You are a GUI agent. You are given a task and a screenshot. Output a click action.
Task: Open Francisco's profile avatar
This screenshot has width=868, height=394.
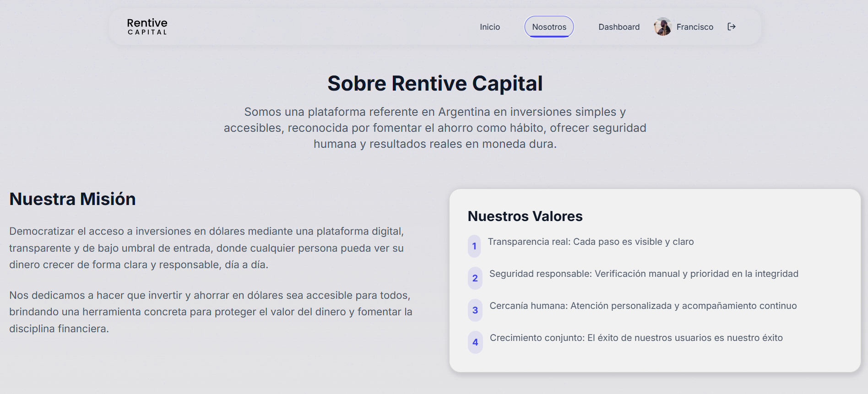pyautogui.click(x=662, y=27)
